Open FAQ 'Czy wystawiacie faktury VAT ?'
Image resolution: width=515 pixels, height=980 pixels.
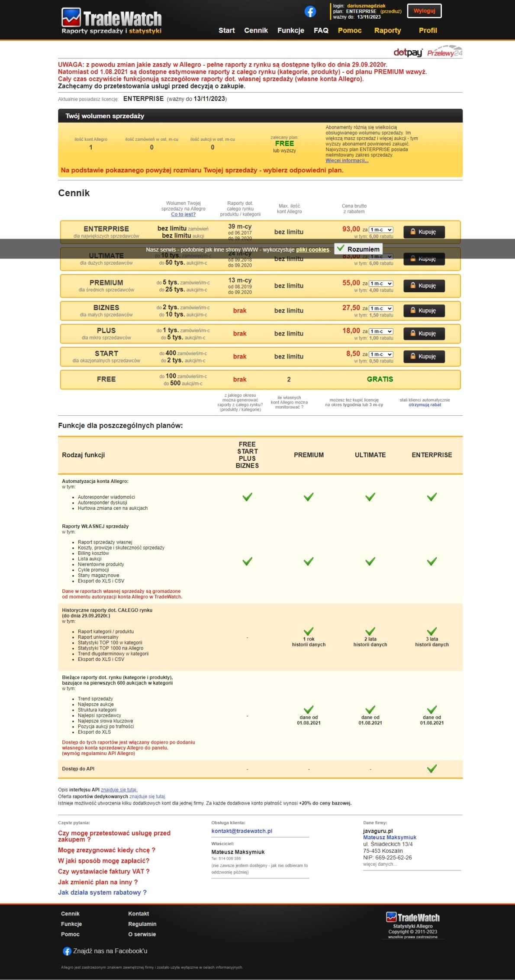click(x=103, y=871)
